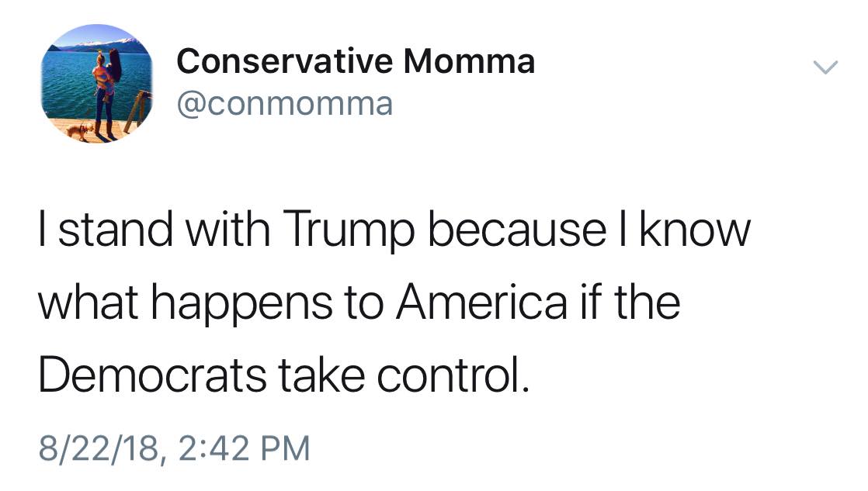Click the word "Conservative" in the name
Image resolution: width=868 pixels, height=491 pixels.
(x=284, y=61)
